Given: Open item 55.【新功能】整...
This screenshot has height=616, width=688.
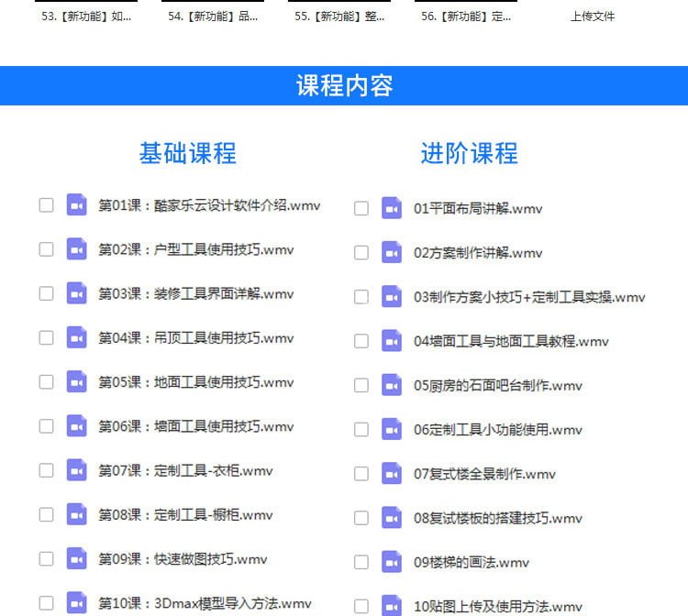Looking at the screenshot, I should click(339, 16).
